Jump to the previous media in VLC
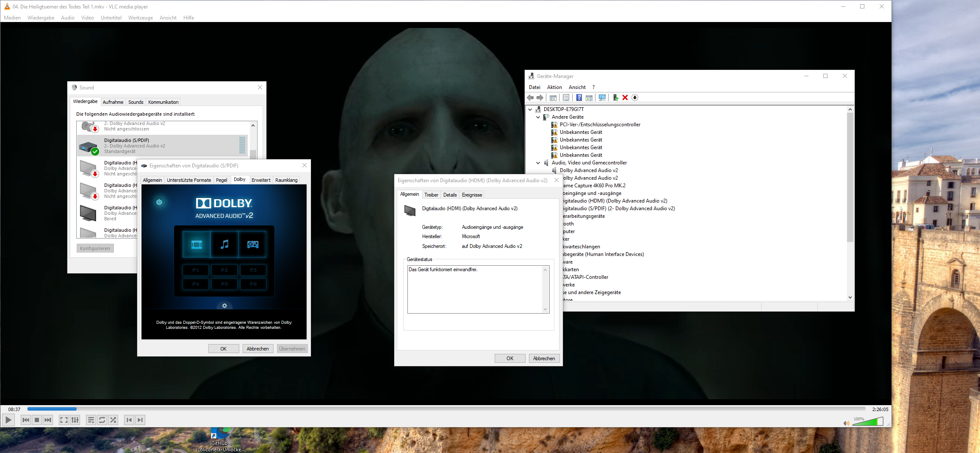 [x=26, y=420]
